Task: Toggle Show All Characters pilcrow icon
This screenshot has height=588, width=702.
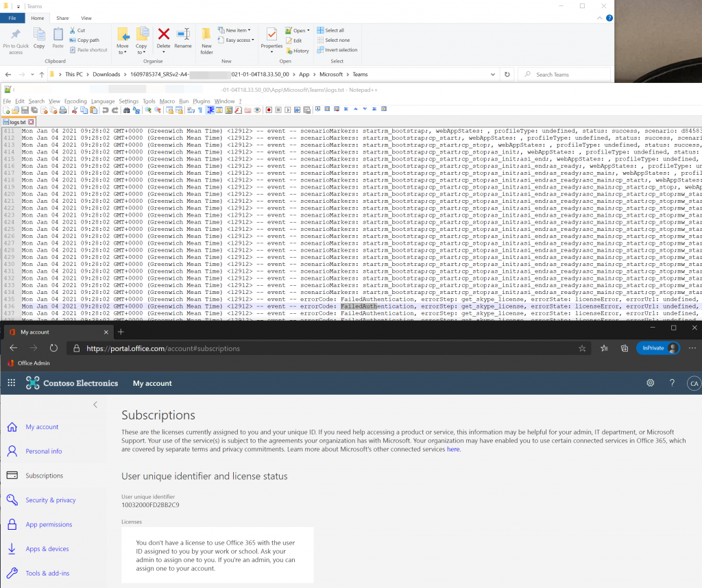Action: pyautogui.click(x=200, y=110)
